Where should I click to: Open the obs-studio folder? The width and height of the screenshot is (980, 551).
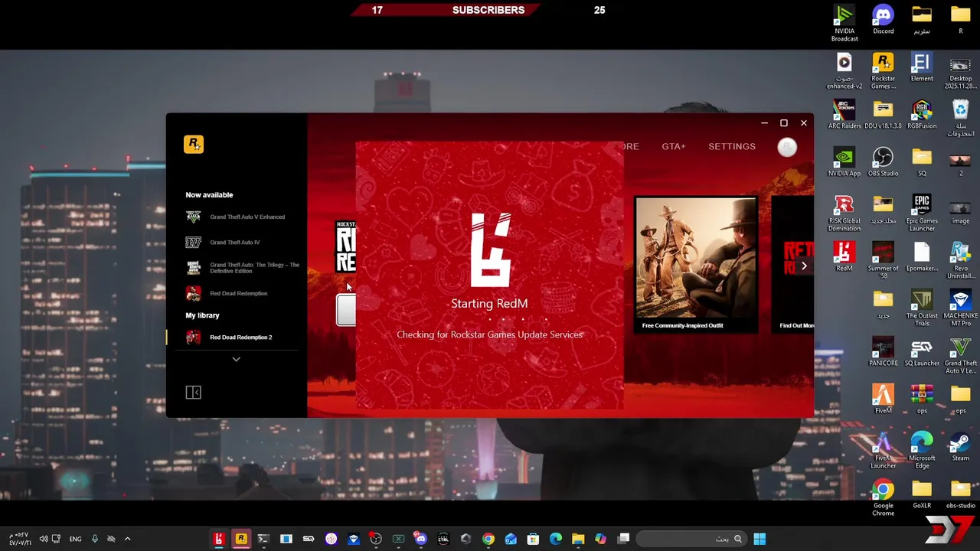961,494
